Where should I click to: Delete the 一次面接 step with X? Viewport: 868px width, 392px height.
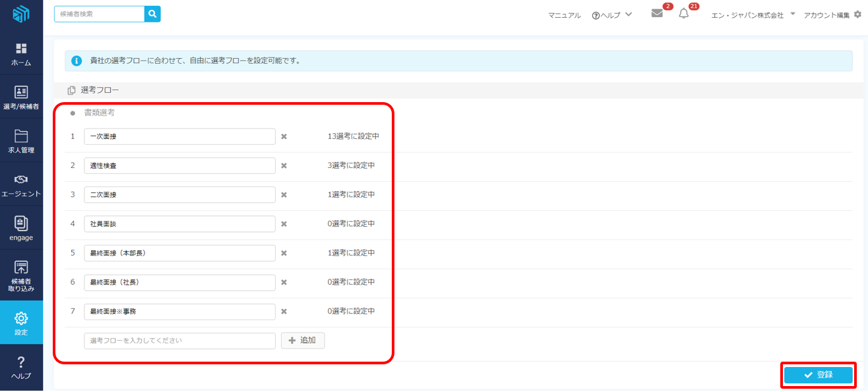pyautogui.click(x=284, y=136)
